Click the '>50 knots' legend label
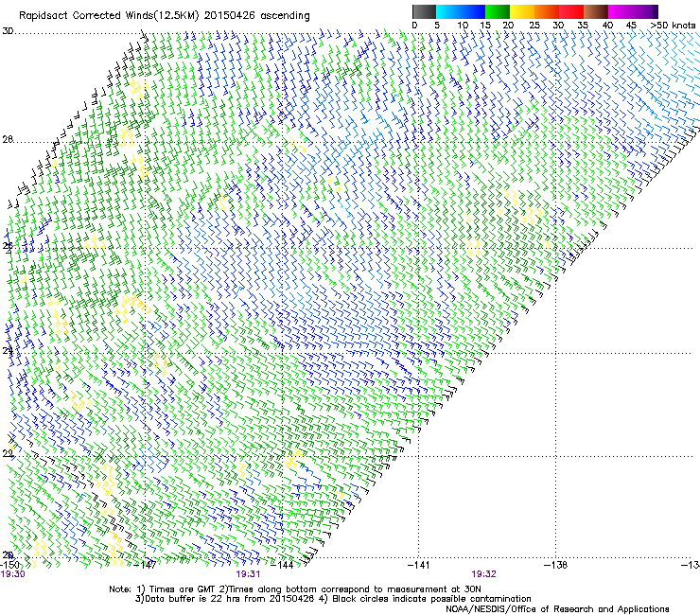This screenshot has height=615, width=700. [673, 26]
